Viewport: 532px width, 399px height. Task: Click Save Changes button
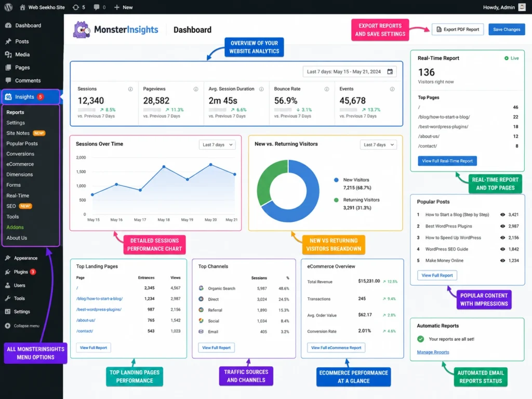(x=507, y=30)
